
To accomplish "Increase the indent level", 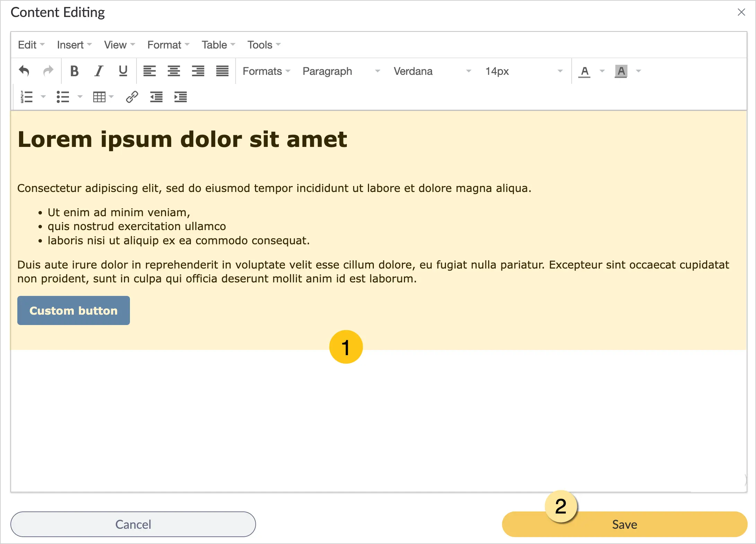I will pyautogui.click(x=181, y=97).
